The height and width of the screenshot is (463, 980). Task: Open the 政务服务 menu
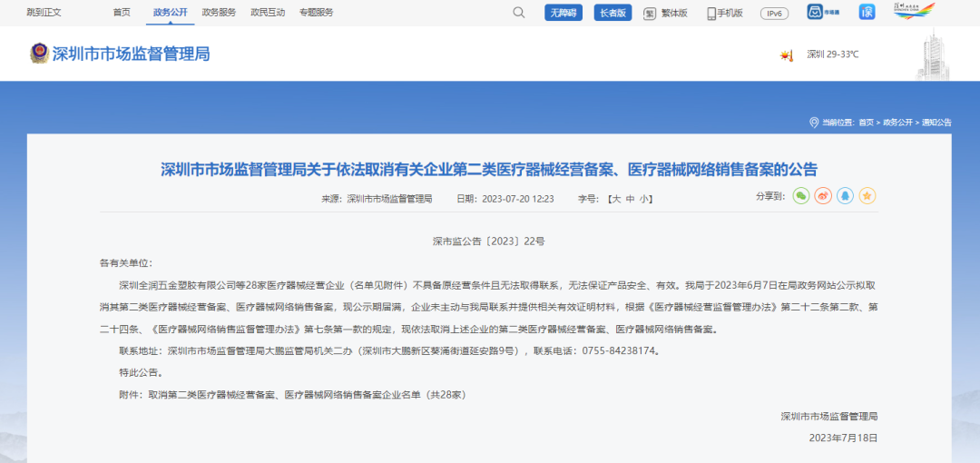pyautogui.click(x=219, y=13)
